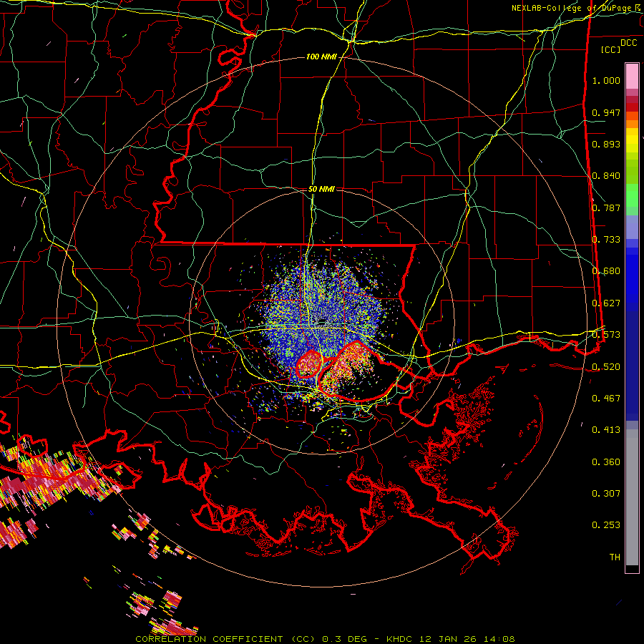
Task: Pick the bright green color bar segment
Action: tap(632, 195)
